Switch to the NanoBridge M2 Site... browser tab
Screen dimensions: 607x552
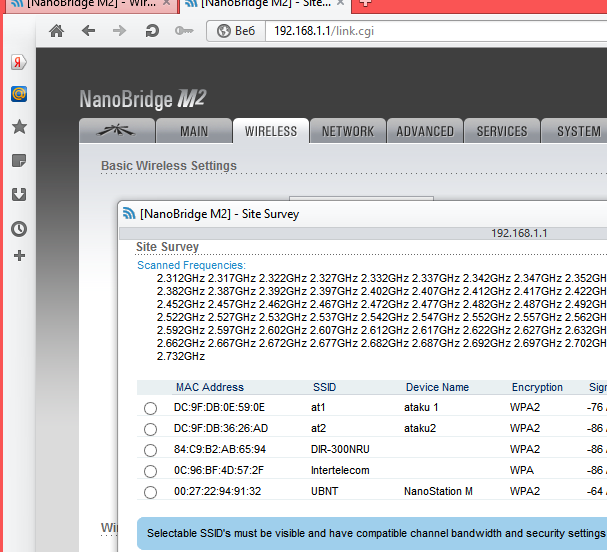[266, 5]
